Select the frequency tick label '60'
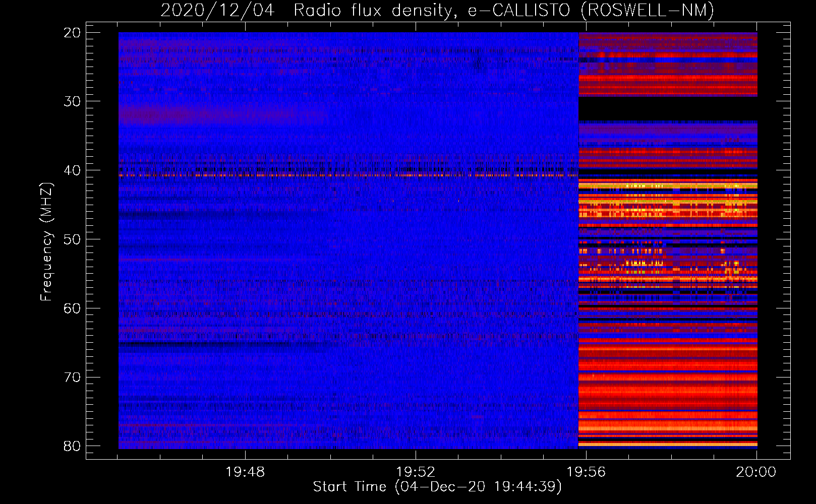The width and height of the screenshot is (816, 504). pyautogui.click(x=72, y=308)
